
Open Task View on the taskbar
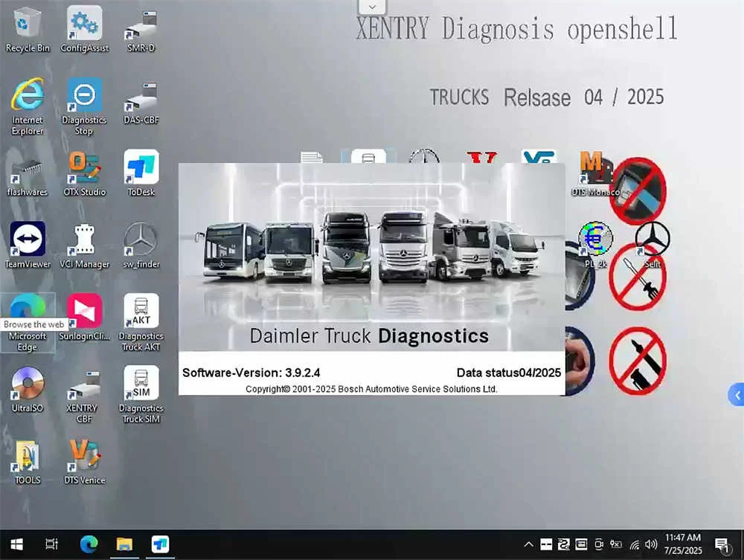click(x=51, y=544)
